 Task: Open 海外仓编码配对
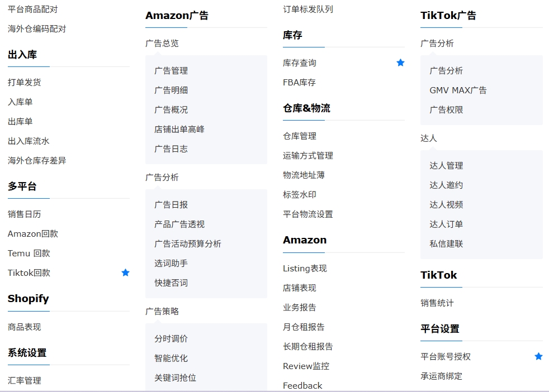coord(37,29)
